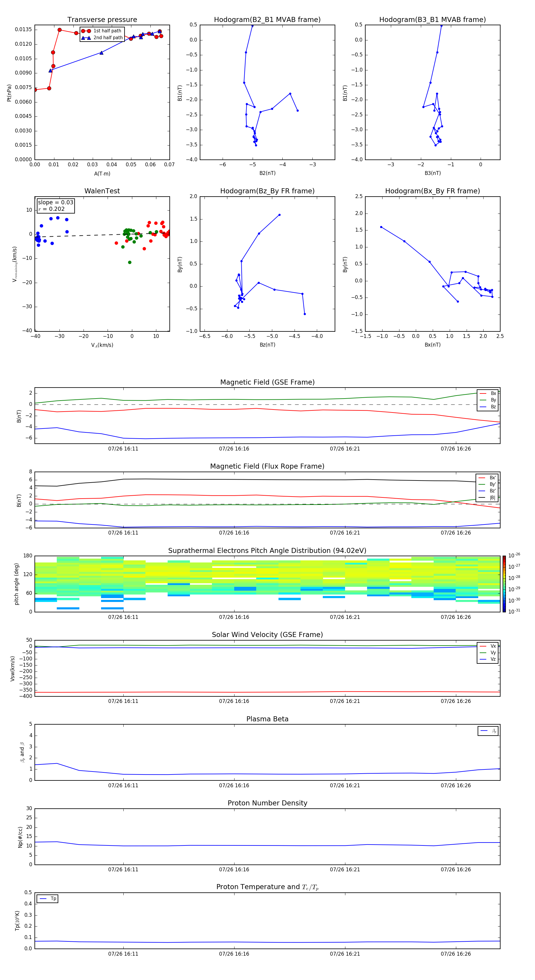535x980 pixels.
Task: Click the 'Bx(nT)' x-axis label
Action: coord(432,345)
